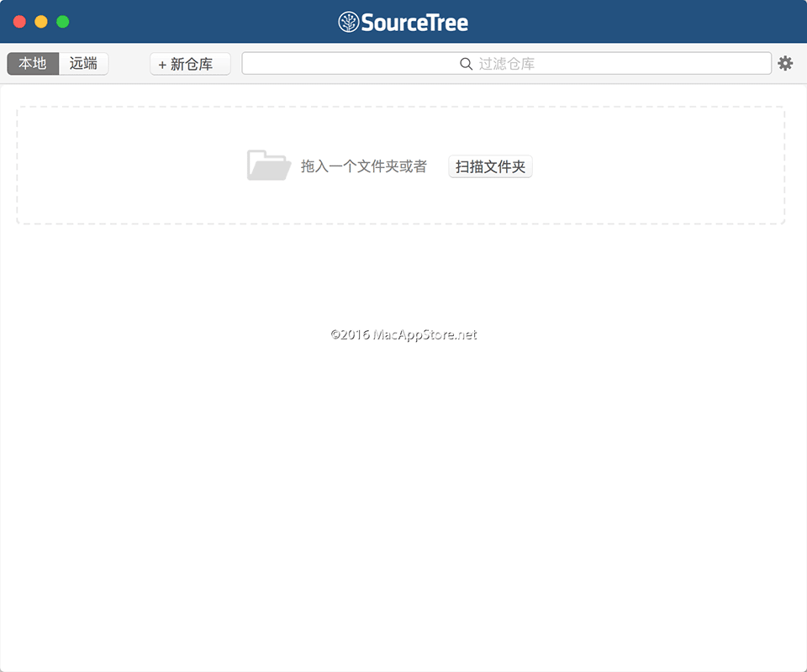Open the settings gear menu

[785, 63]
